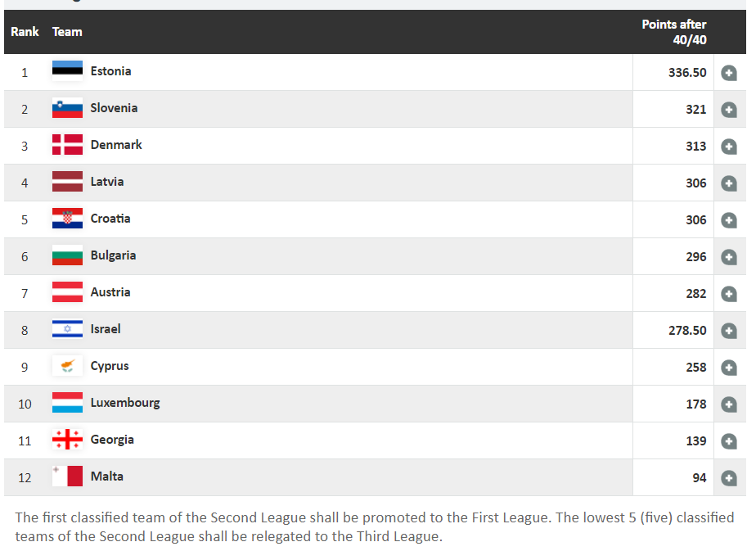Click the Denmark flag
Screen dimensions: 756x551
point(67,145)
